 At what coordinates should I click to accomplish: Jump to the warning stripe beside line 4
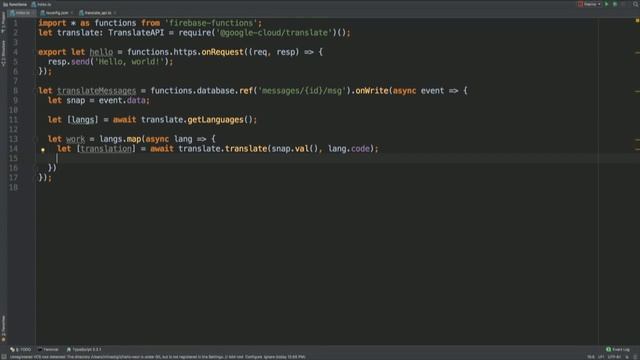[x=637, y=52]
